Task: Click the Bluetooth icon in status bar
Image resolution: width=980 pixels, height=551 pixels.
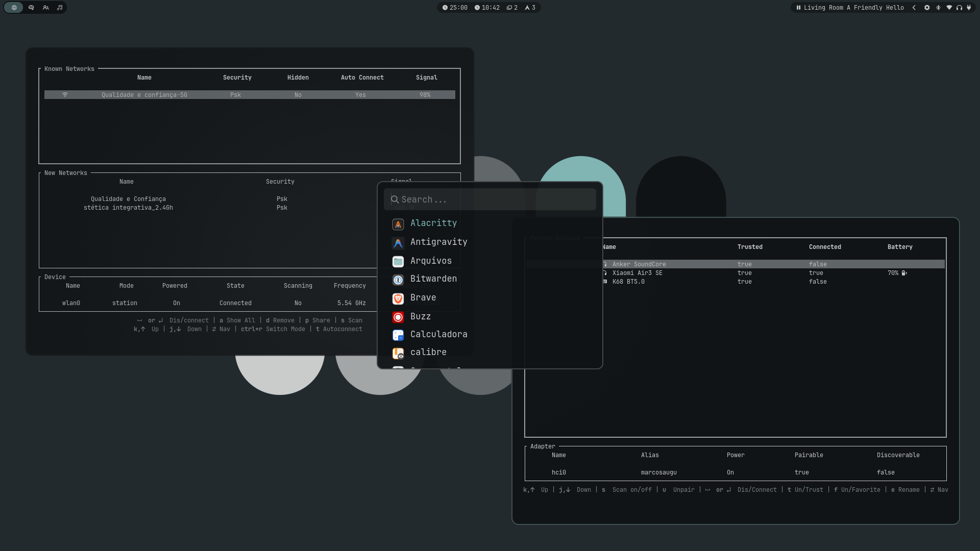Action: pos(938,8)
